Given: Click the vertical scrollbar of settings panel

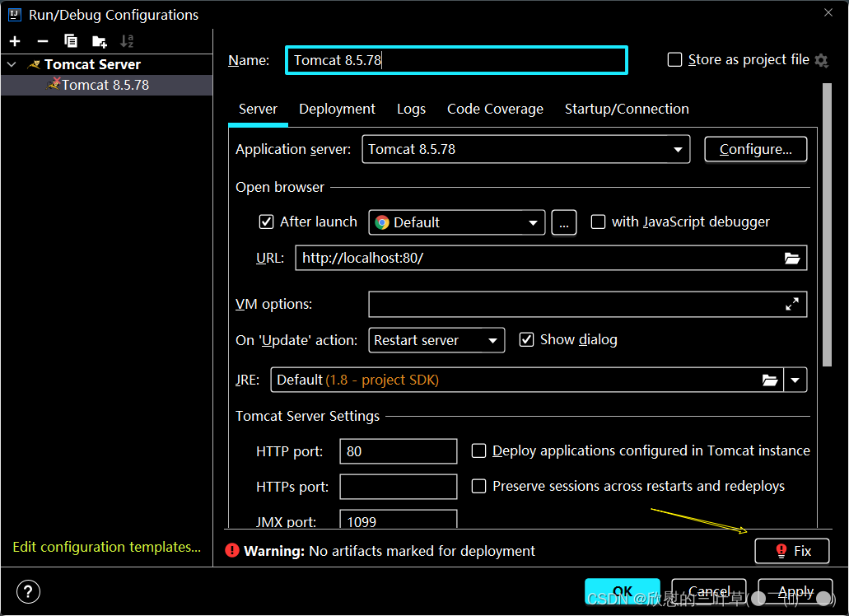Looking at the screenshot, I should tap(827, 225).
